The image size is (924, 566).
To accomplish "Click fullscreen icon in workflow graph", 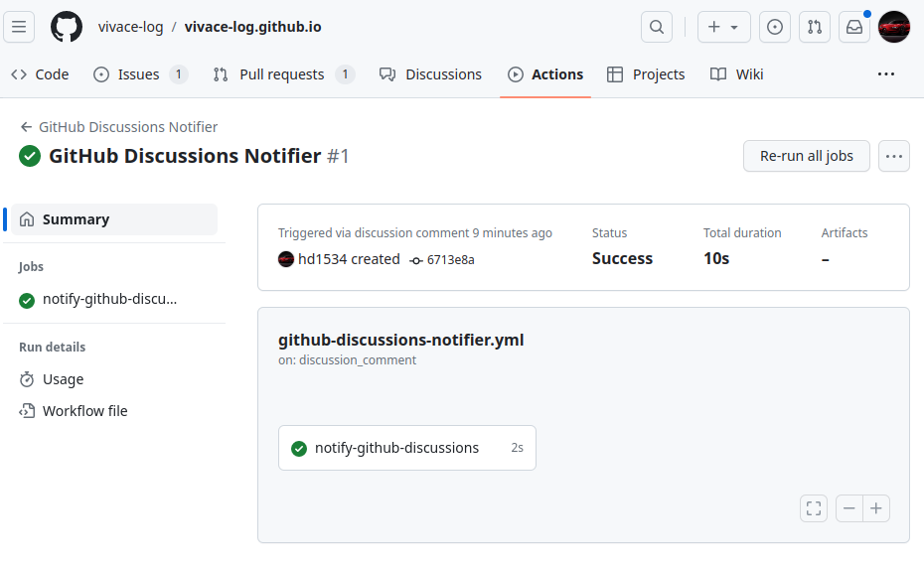I will pos(814,508).
